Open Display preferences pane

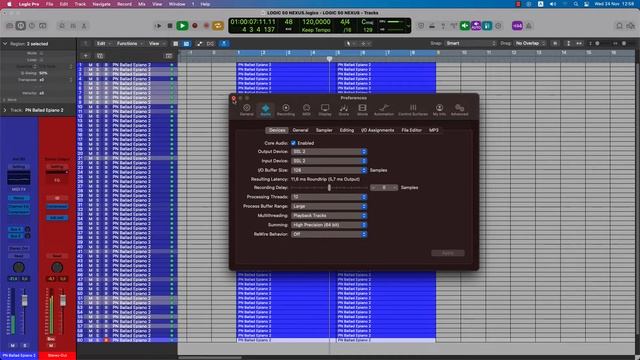click(325, 110)
